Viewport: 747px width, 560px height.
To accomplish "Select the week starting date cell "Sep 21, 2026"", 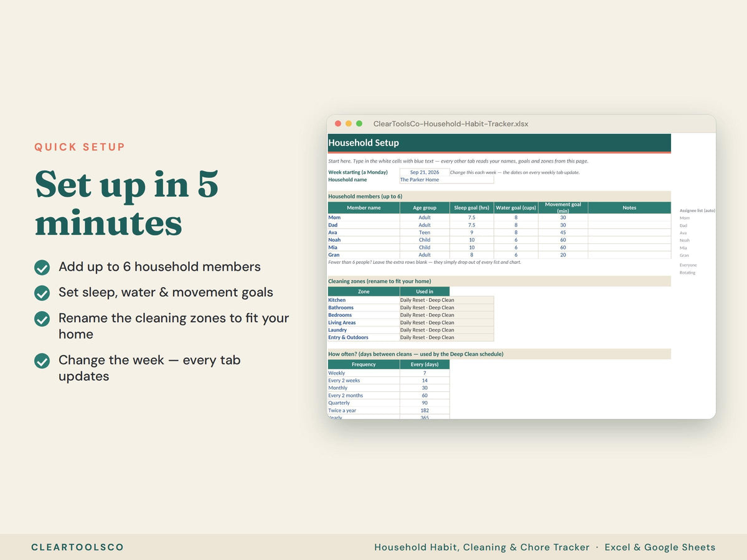I will click(425, 172).
